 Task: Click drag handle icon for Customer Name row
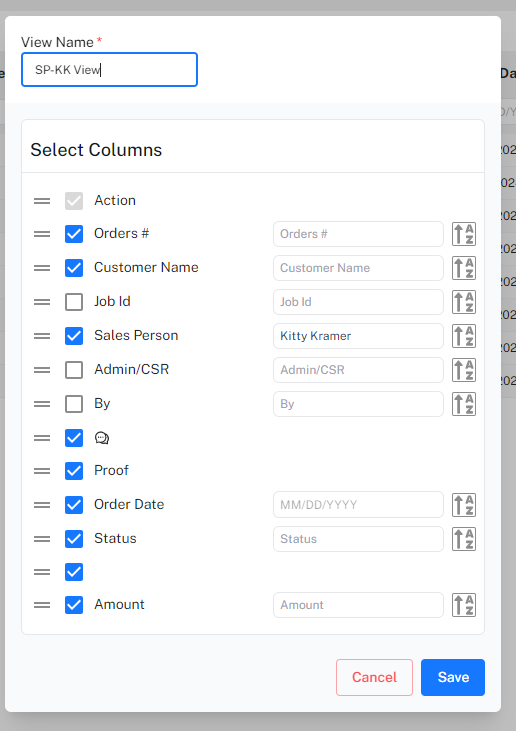(x=42, y=268)
